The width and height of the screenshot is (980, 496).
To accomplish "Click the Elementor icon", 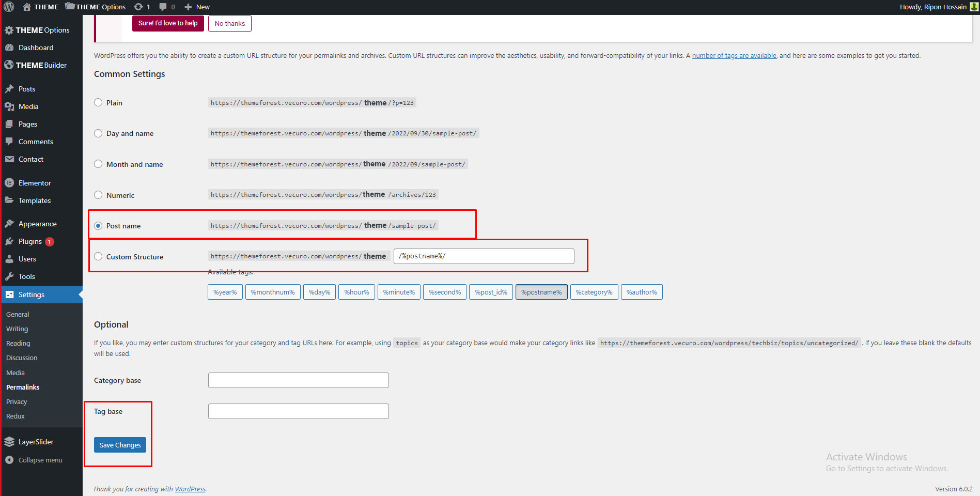I will tap(9, 183).
